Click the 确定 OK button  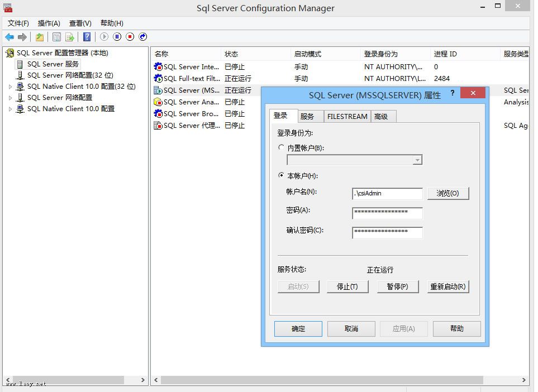[298, 329]
